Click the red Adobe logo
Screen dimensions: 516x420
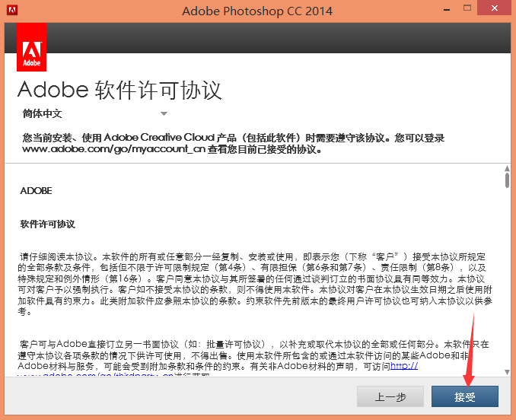pyautogui.click(x=32, y=47)
